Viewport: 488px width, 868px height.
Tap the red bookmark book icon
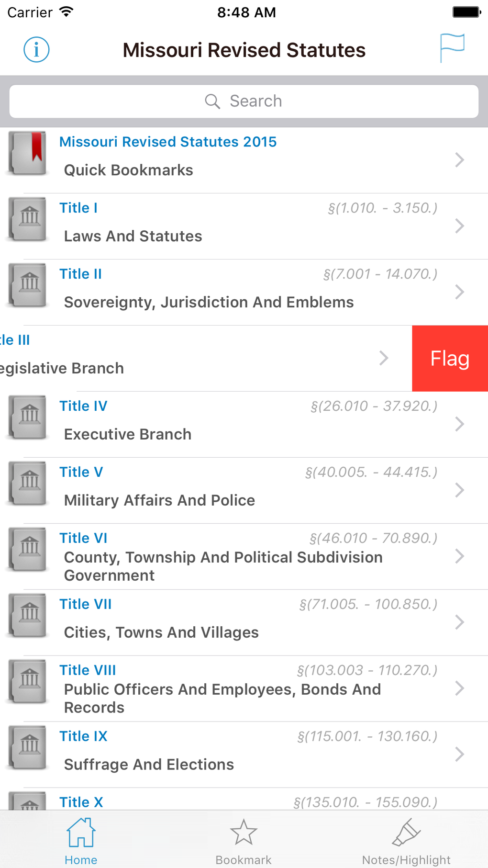coord(28,153)
